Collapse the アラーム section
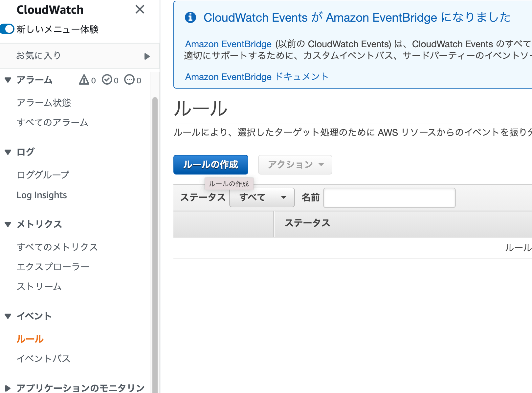The width and height of the screenshot is (532, 393). coord(8,80)
